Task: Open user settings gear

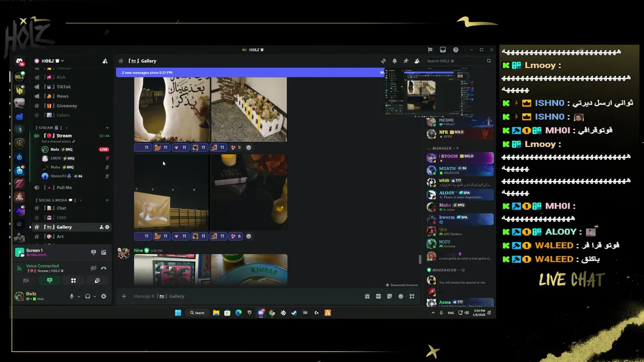Action: (104, 297)
